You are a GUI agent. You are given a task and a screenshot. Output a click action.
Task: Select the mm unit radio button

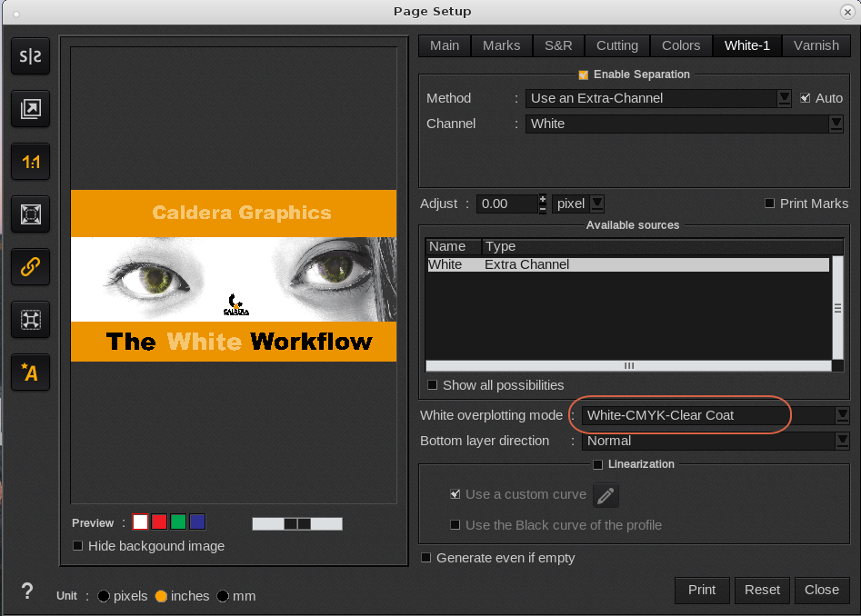(223, 596)
